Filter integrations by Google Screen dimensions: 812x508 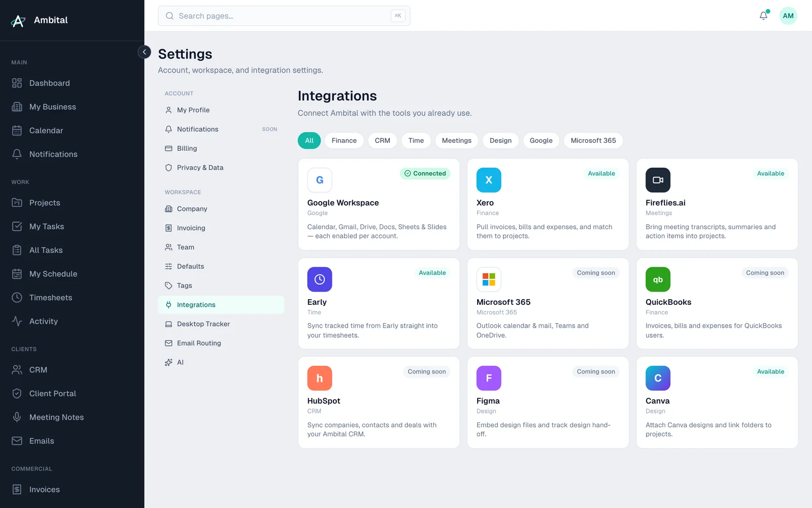point(541,141)
